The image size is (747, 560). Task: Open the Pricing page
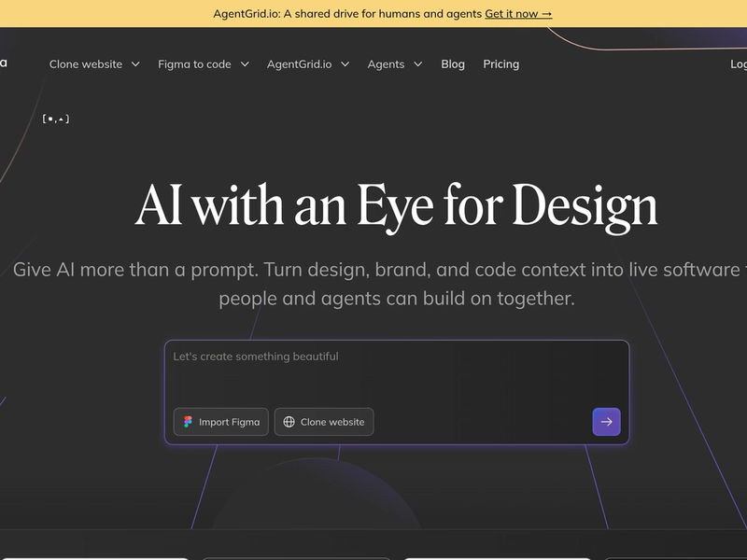pos(500,64)
